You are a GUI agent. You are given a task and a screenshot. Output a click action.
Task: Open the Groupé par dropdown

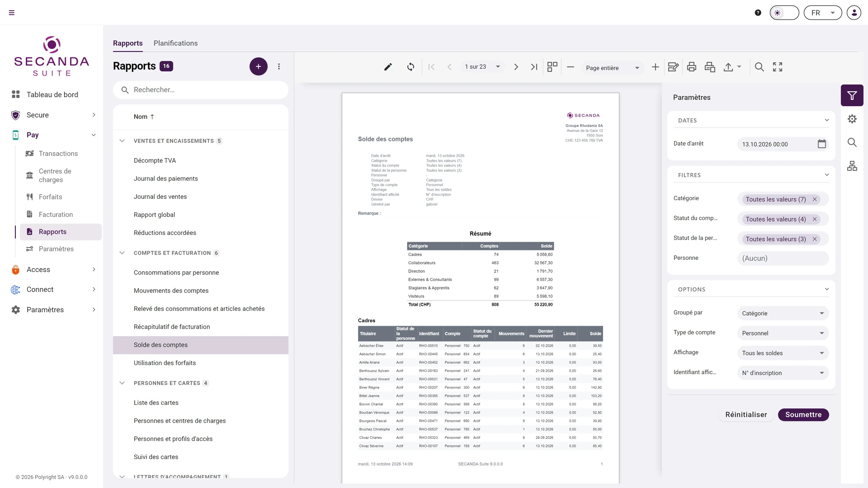pos(783,313)
